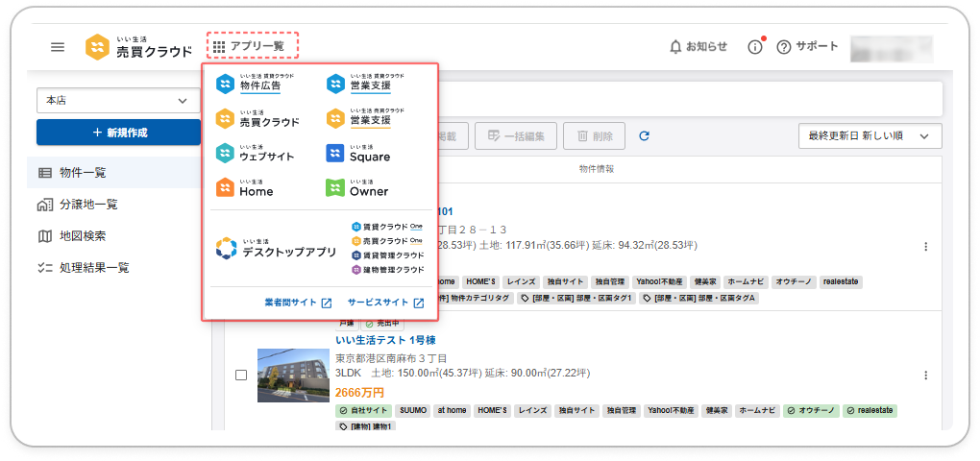980x461 pixels.
Task: Open Owner app
Action: click(357, 188)
